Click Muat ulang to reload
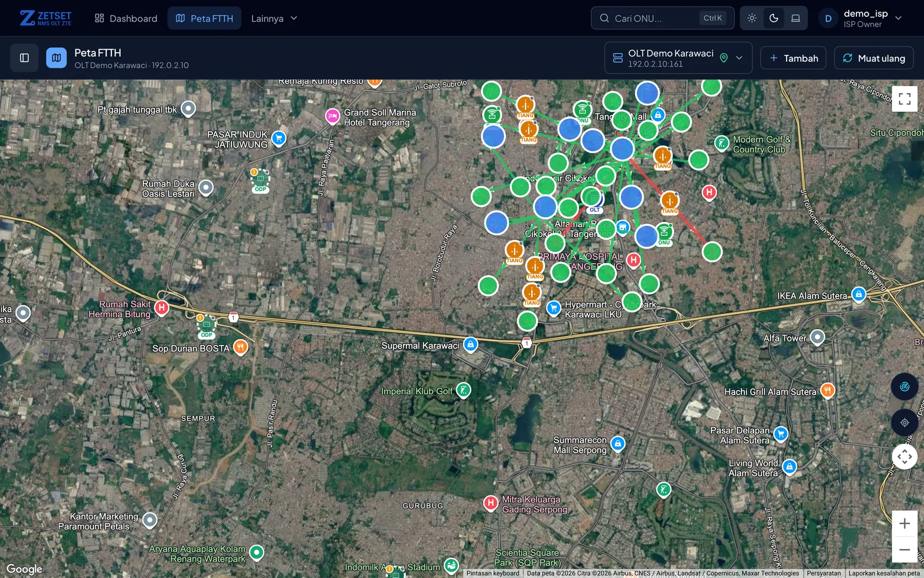The height and width of the screenshot is (578, 924). point(874,58)
